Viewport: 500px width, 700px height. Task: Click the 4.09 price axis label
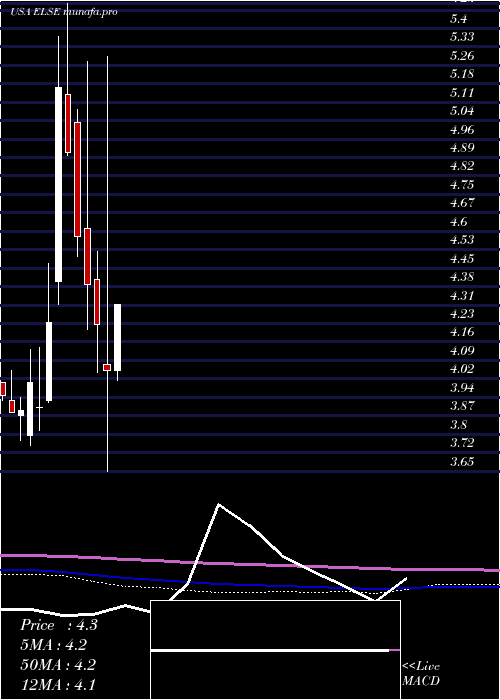coord(462,351)
